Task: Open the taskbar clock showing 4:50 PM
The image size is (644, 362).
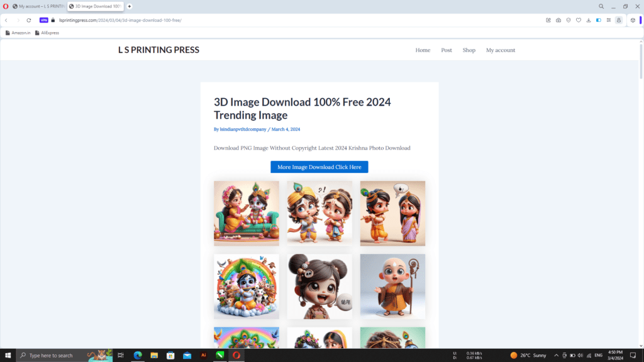Action: [615, 356]
